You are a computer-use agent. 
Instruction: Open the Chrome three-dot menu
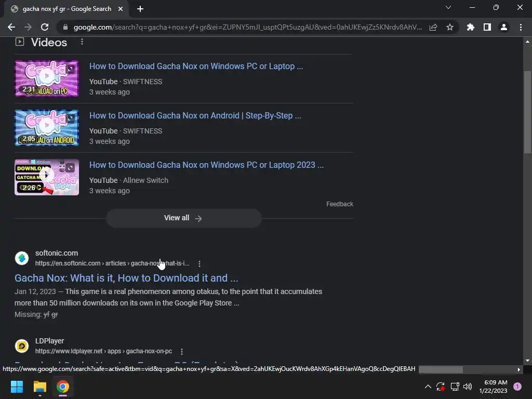[x=521, y=27]
